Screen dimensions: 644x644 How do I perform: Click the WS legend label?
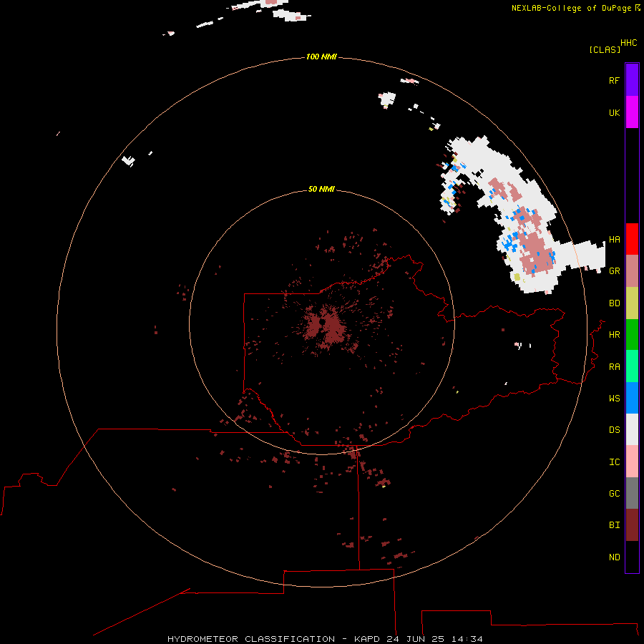[614, 399]
